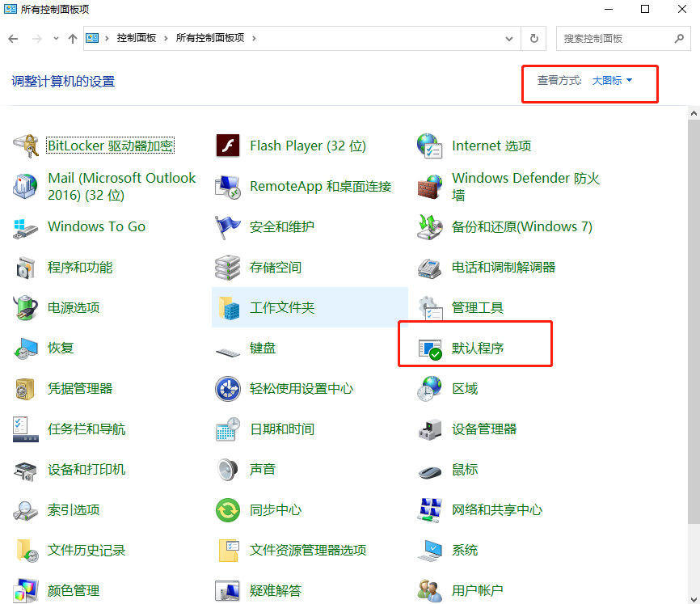Viewport: 700px width, 604px height.
Task: Open the 用户帐户 people icon
Action: pyautogui.click(x=429, y=590)
